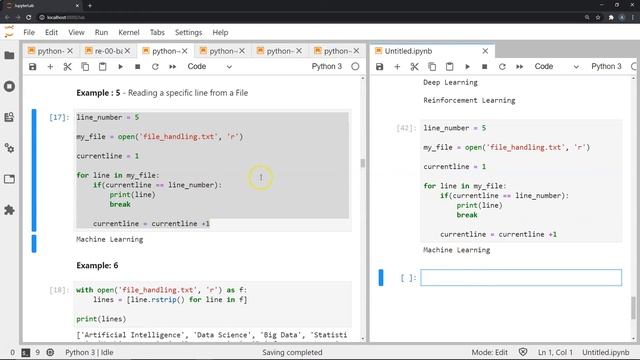Click Ln 1, Col 1 in status bar
Viewport: 640px width, 360px height.
tap(555, 352)
